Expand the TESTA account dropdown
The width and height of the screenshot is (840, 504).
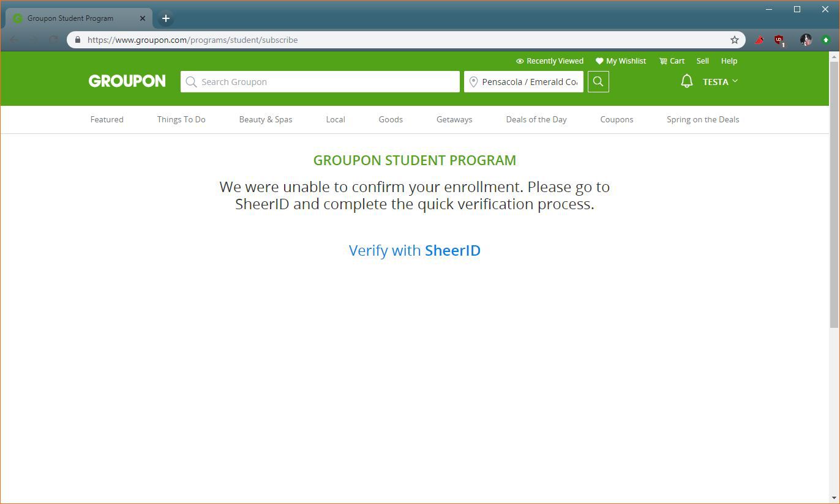[720, 81]
